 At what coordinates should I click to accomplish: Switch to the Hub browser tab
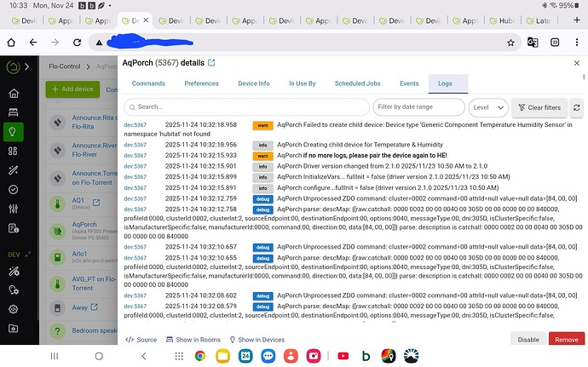tap(501, 20)
